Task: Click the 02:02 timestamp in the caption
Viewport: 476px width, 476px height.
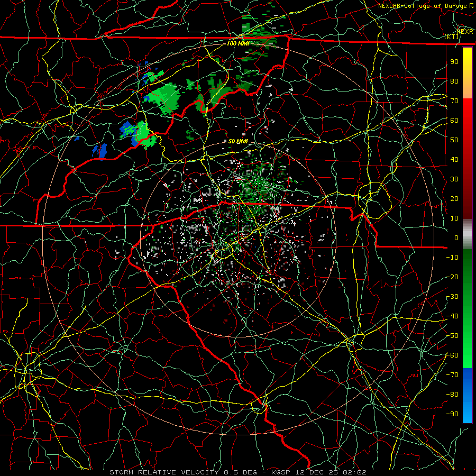Action: tap(354, 472)
